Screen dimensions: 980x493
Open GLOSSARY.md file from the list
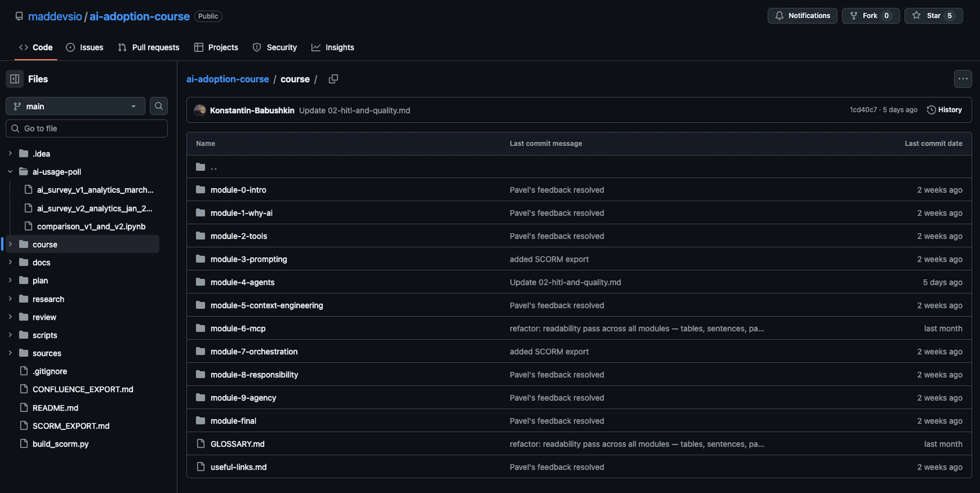coord(237,444)
